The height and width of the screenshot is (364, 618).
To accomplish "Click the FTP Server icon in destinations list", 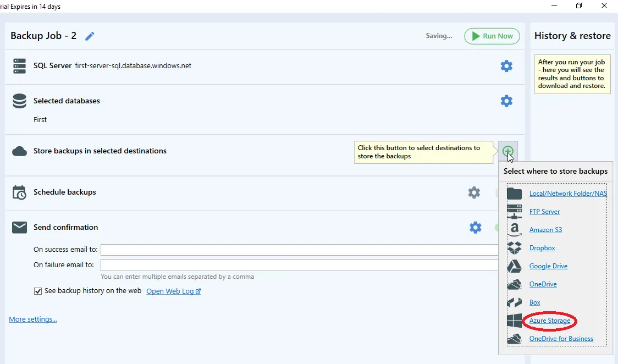I will point(514,212).
